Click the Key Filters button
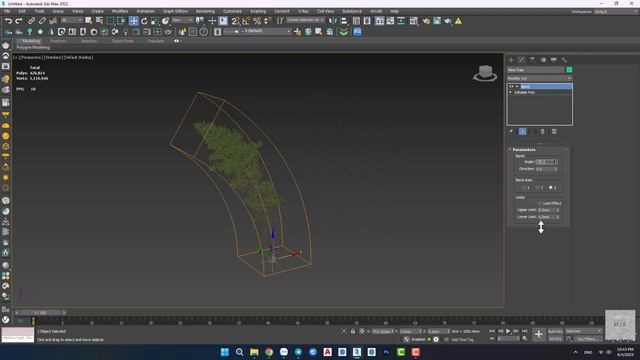640x360 pixels. (587, 339)
